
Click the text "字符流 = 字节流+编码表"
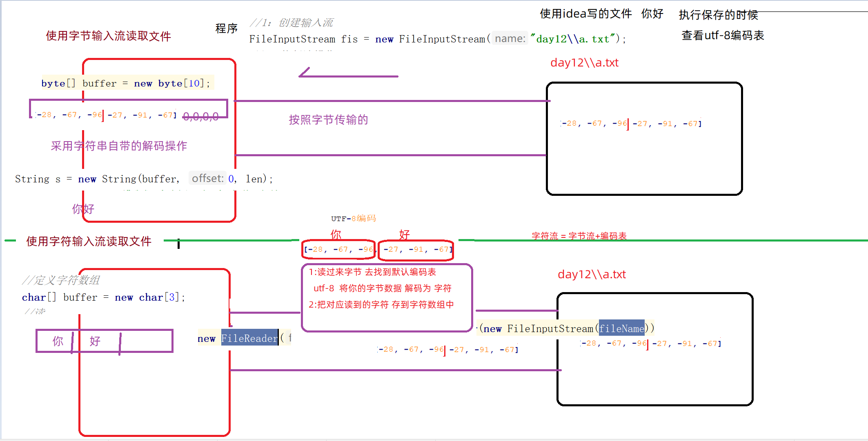(579, 236)
